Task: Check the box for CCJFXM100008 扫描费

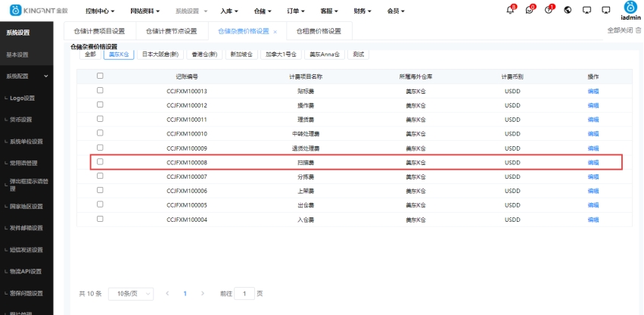Action: 100,161
